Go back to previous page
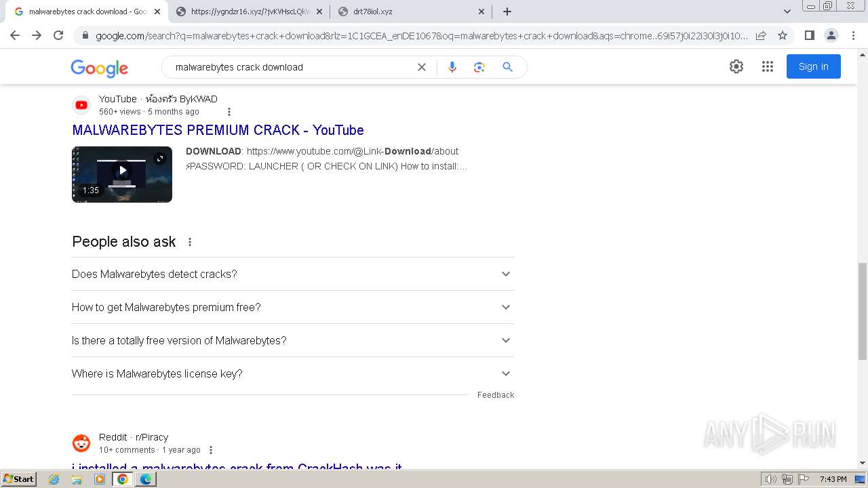 click(x=15, y=35)
